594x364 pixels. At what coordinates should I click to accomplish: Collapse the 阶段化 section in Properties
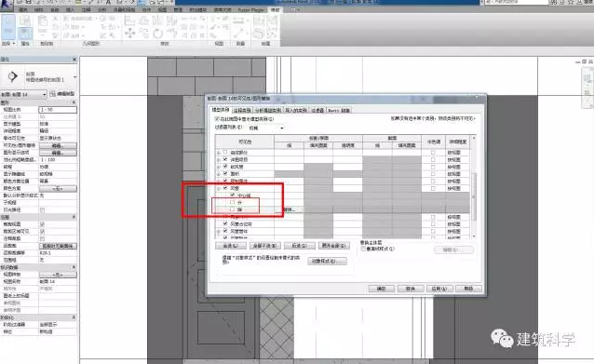74,317
